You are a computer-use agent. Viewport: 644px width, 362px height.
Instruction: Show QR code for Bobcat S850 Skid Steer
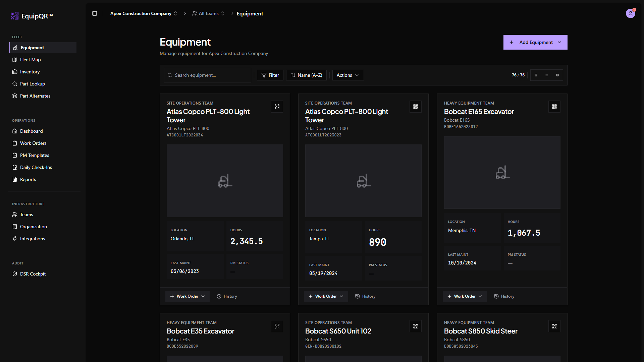pyautogui.click(x=554, y=326)
